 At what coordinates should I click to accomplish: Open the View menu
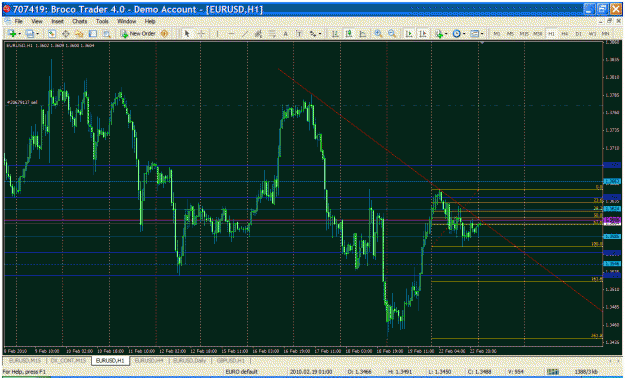pos(37,21)
